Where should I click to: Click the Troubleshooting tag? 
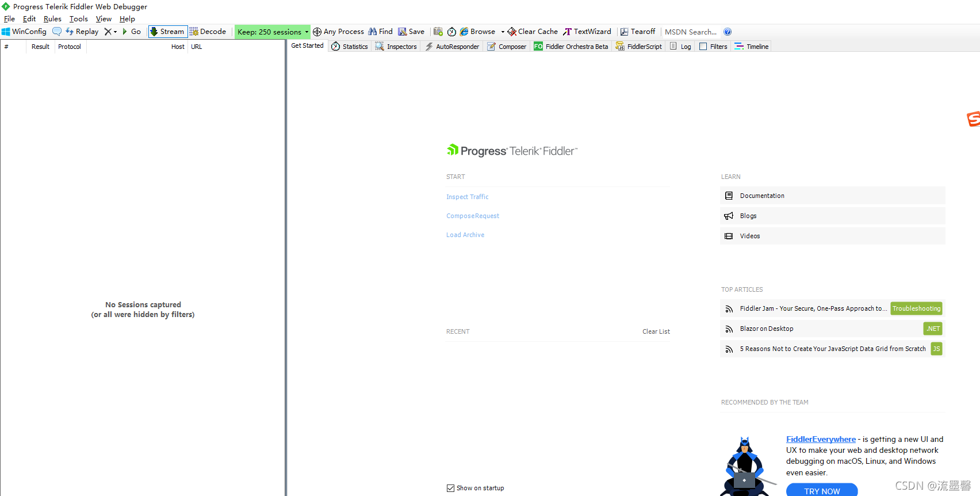[x=916, y=308]
